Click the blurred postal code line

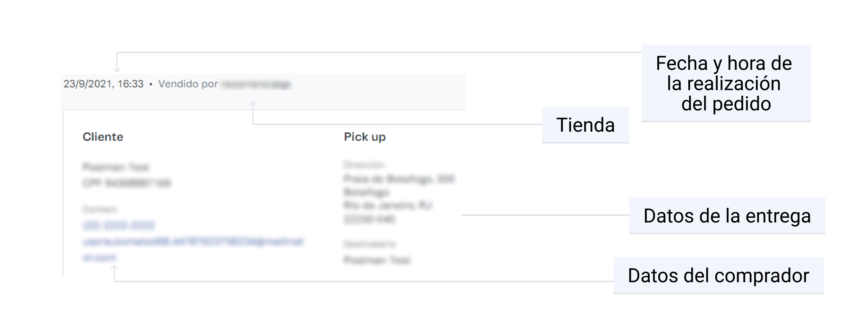coord(369,219)
